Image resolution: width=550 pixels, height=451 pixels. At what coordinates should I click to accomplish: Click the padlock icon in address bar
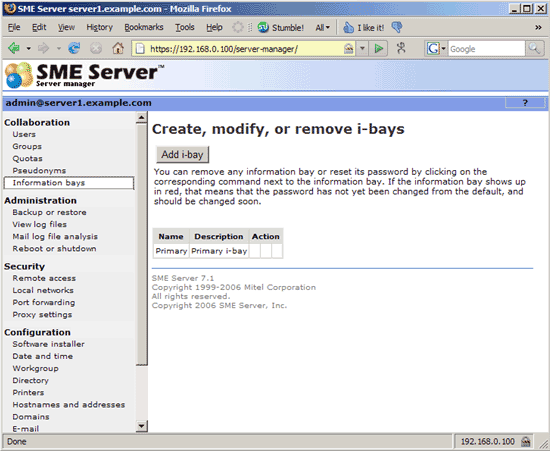348,49
